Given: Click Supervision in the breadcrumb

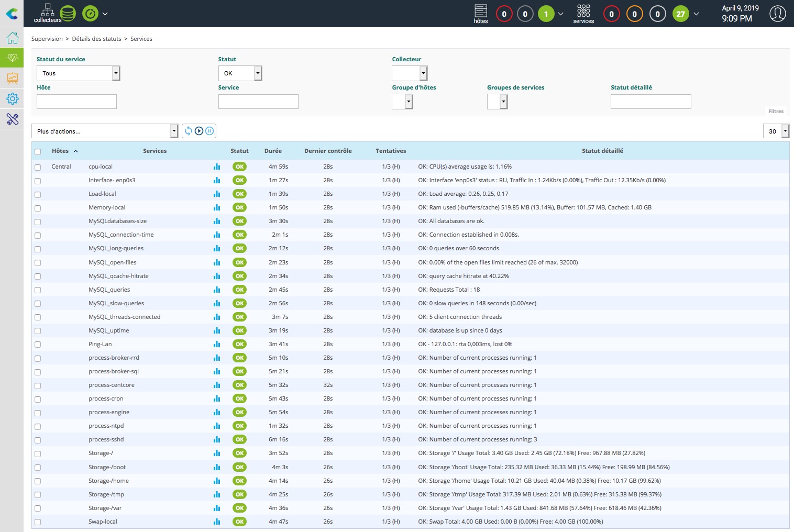Looking at the screenshot, I should 47,39.
